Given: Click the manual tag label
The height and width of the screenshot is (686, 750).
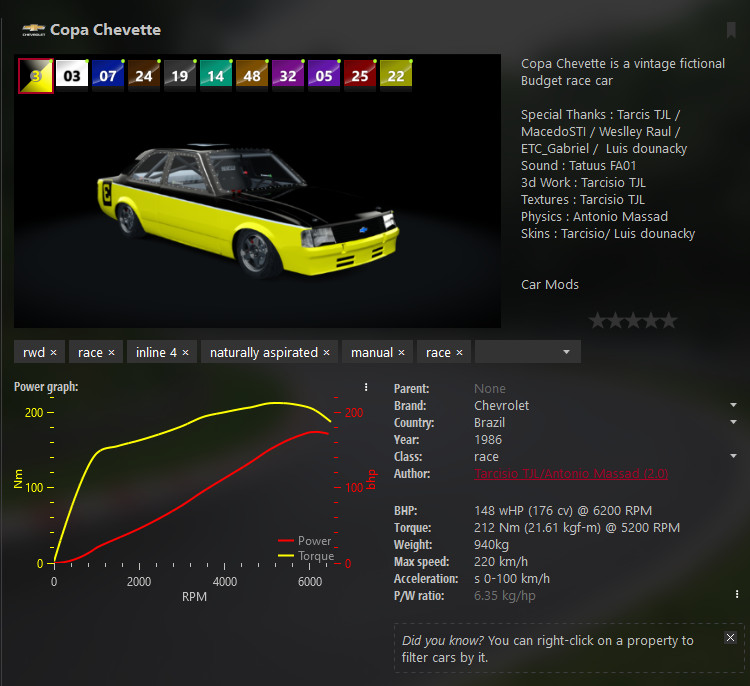Looking at the screenshot, I should coord(372,353).
